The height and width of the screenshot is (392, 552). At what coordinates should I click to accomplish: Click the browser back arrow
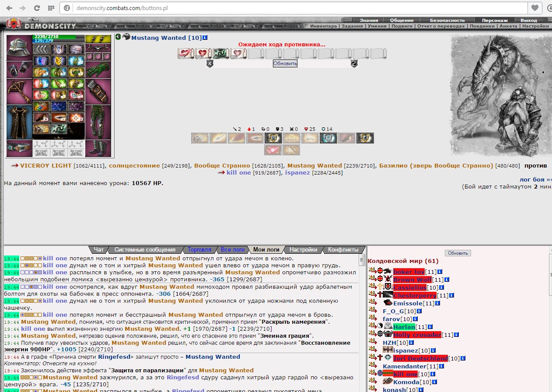click(9, 7)
